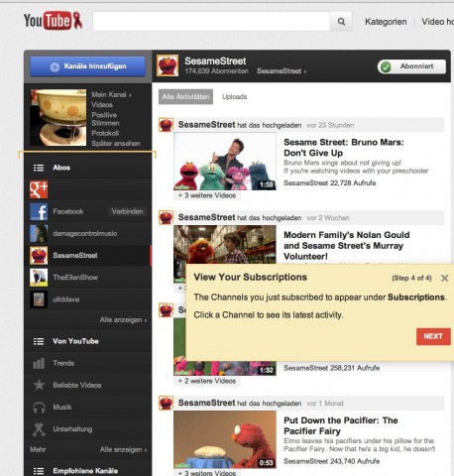The height and width of the screenshot is (476, 454).
Task: Click SesameStreet name in 'vor 23 Stunden' post
Action: point(206,125)
